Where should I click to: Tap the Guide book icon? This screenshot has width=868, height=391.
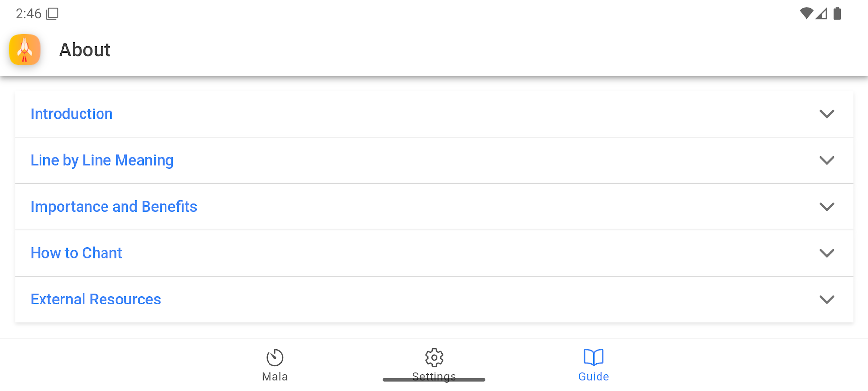(x=594, y=357)
